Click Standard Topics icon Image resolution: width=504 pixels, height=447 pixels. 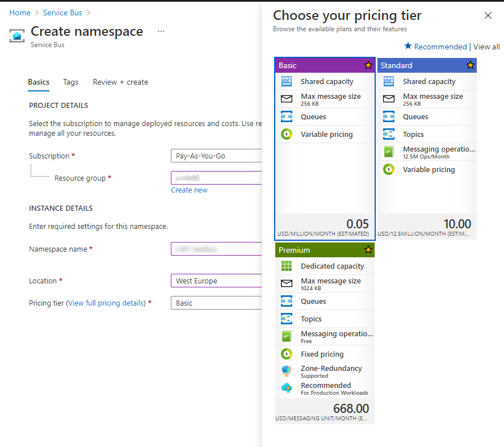pyautogui.click(x=389, y=134)
